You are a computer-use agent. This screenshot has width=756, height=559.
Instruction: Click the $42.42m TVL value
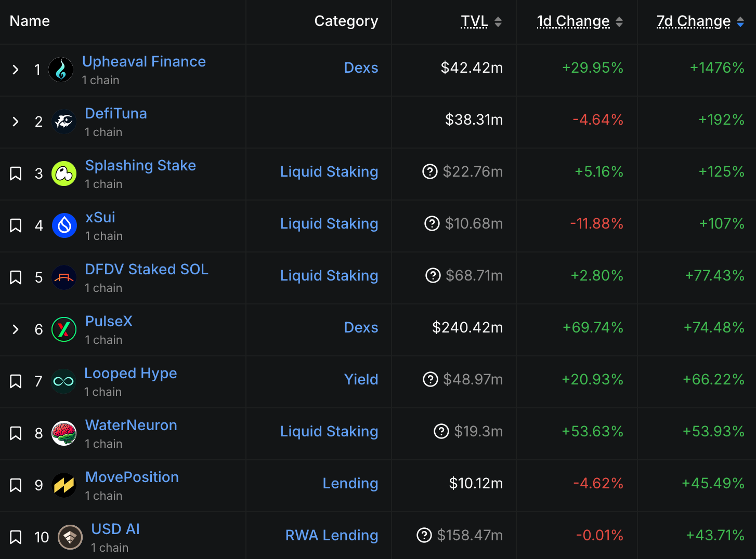(472, 68)
